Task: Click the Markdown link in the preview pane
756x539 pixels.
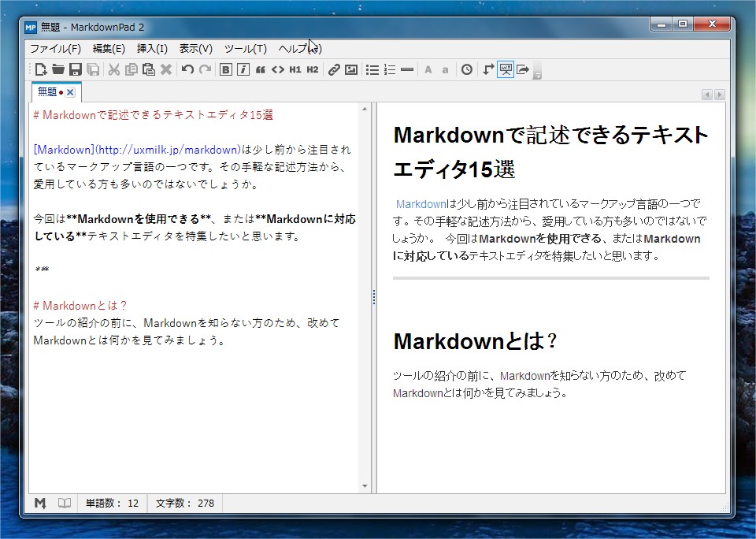Action: pyautogui.click(x=421, y=204)
